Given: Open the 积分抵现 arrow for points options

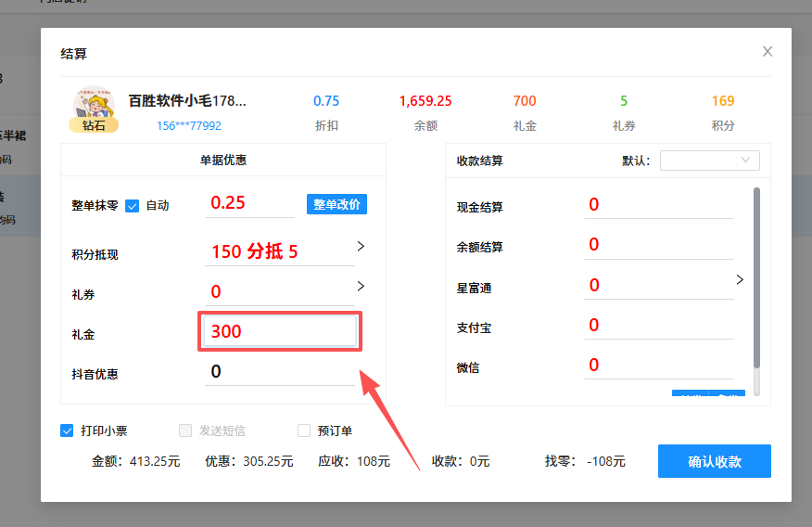Looking at the screenshot, I should point(361,247).
